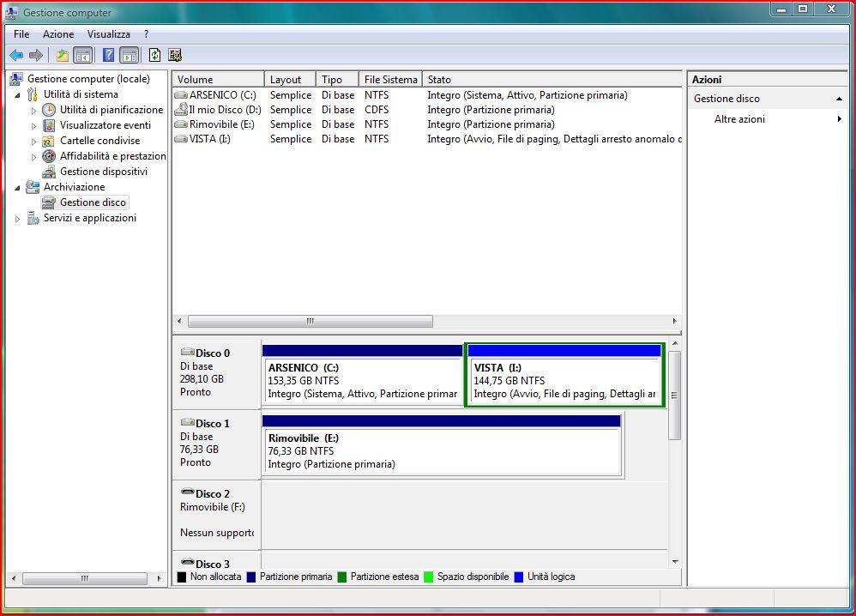856x616 pixels.
Task: Expand the Altre azioni submenu arrow
Action: 840,119
